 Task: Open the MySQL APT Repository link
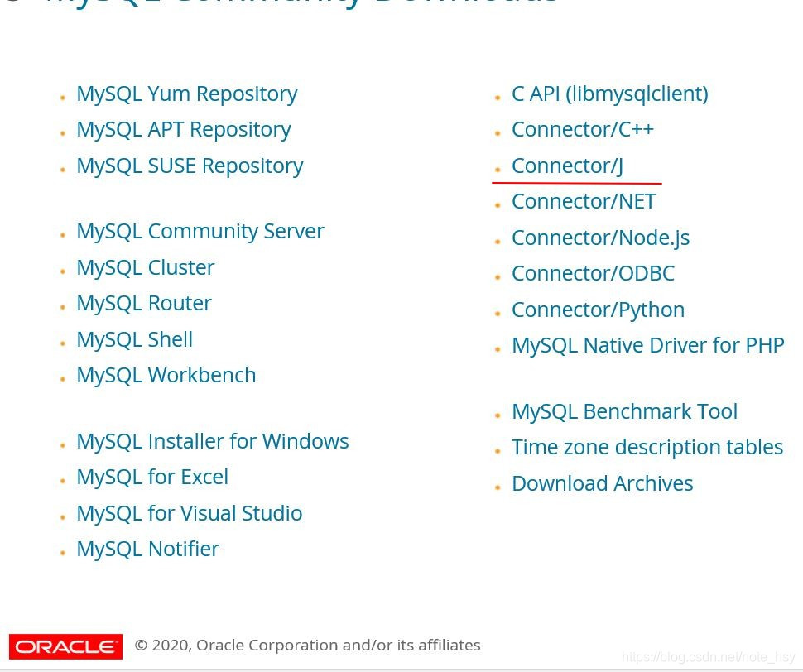click(x=184, y=131)
